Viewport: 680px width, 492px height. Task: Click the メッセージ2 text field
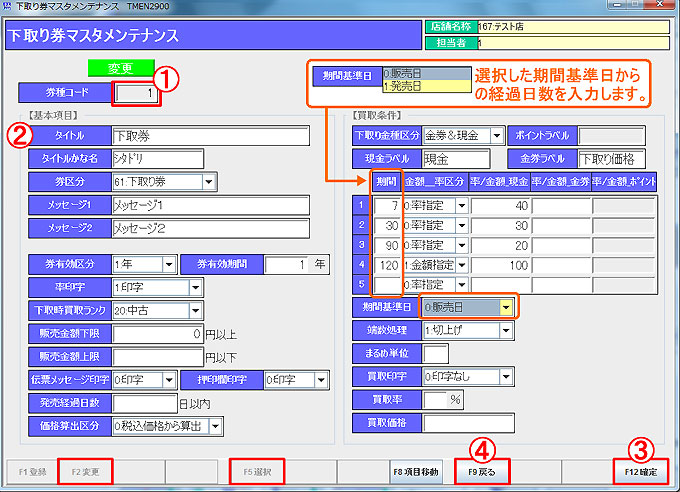pyautogui.click(x=210, y=228)
